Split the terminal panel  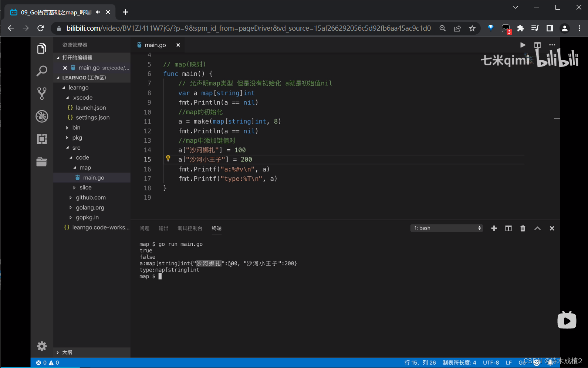[508, 228]
